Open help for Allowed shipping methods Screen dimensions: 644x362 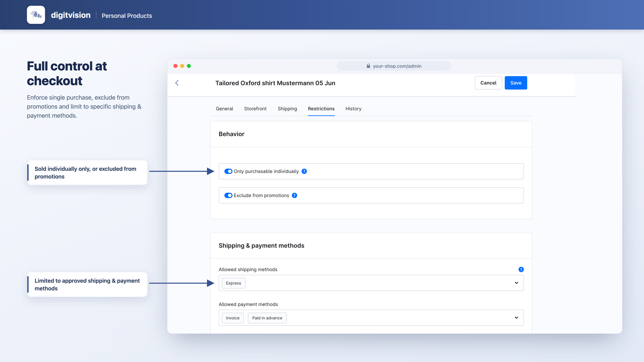point(521,269)
